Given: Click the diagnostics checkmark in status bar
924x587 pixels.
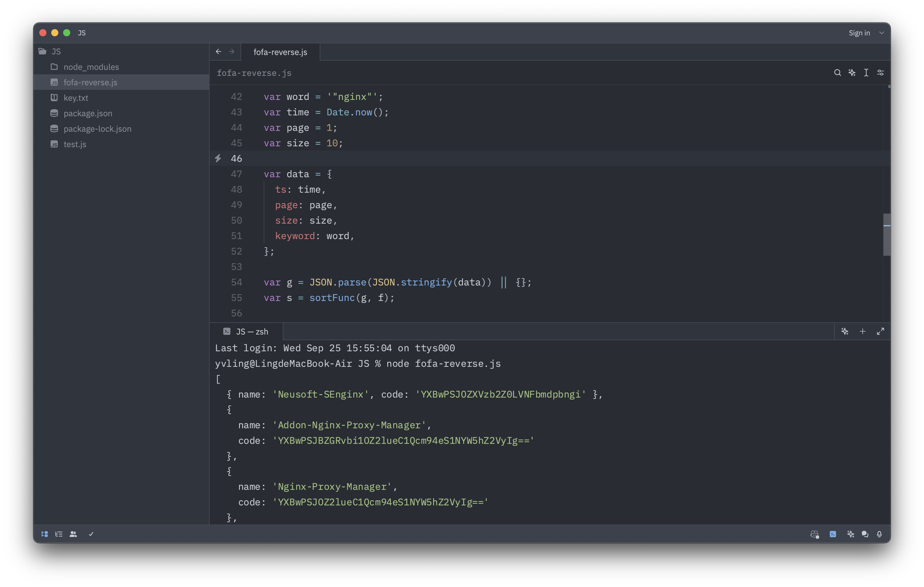Looking at the screenshot, I should point(91,534).
